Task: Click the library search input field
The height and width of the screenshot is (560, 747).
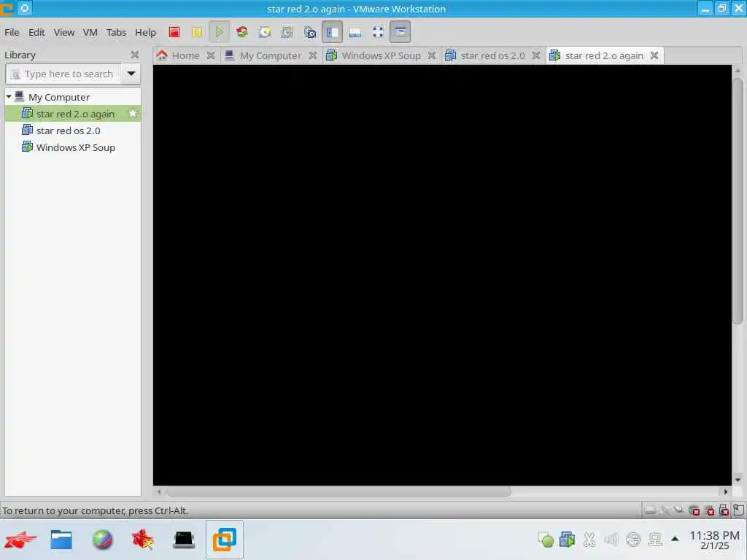Action: click(x=63, y=74)
